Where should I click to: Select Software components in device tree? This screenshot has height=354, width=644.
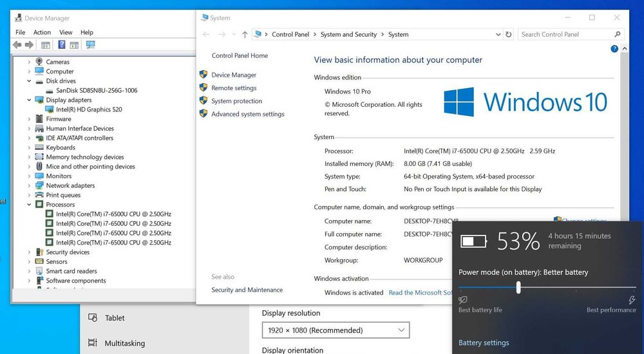(76, 281)
